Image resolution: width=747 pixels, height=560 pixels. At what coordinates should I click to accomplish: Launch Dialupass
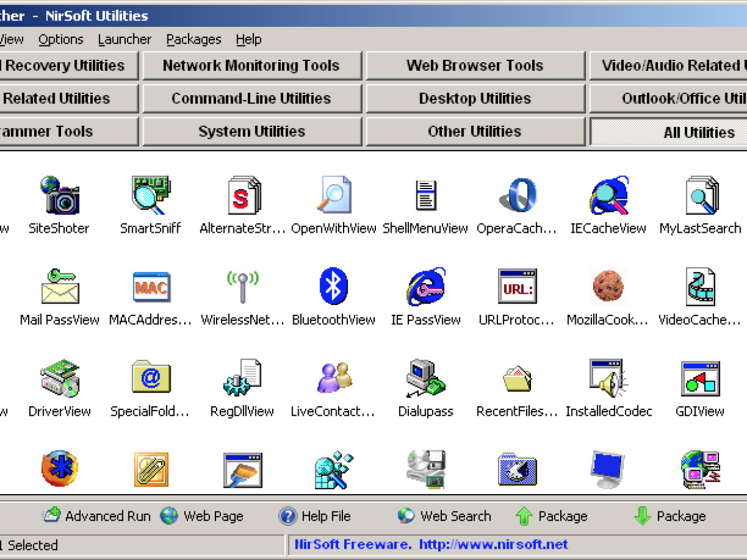pos(425,377)
